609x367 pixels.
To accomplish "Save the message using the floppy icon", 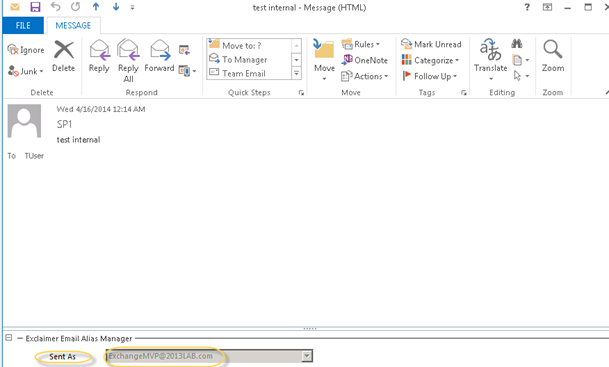I will pos(35,7).
